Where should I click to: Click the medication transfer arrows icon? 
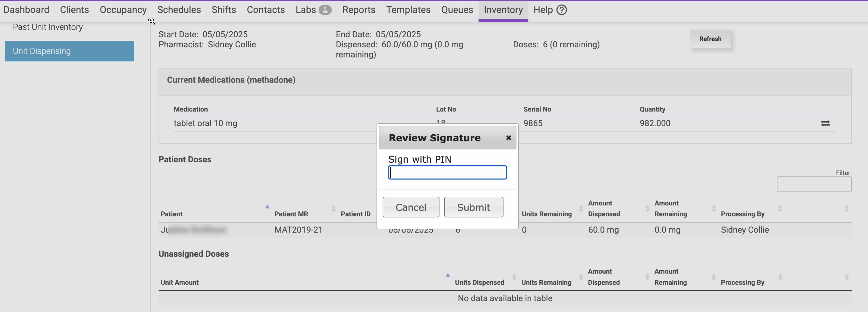click(x=825, y=123)
